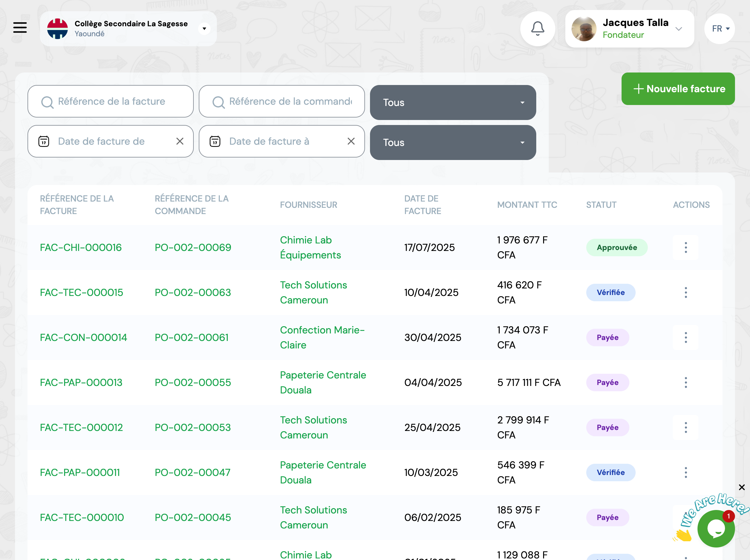Open the FR language selector

click(x=719, y=29)
